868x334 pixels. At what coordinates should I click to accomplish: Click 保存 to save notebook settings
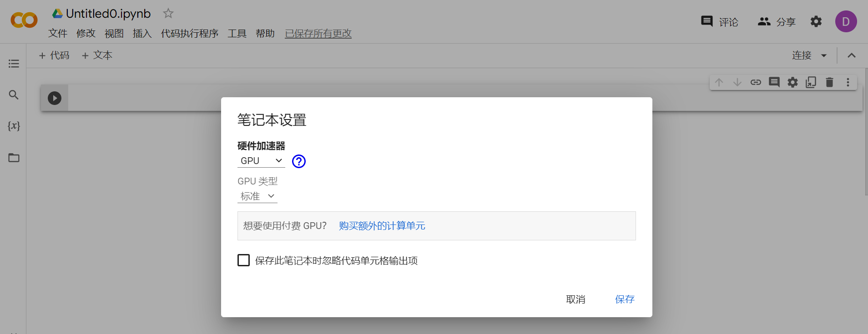point(625,299)
